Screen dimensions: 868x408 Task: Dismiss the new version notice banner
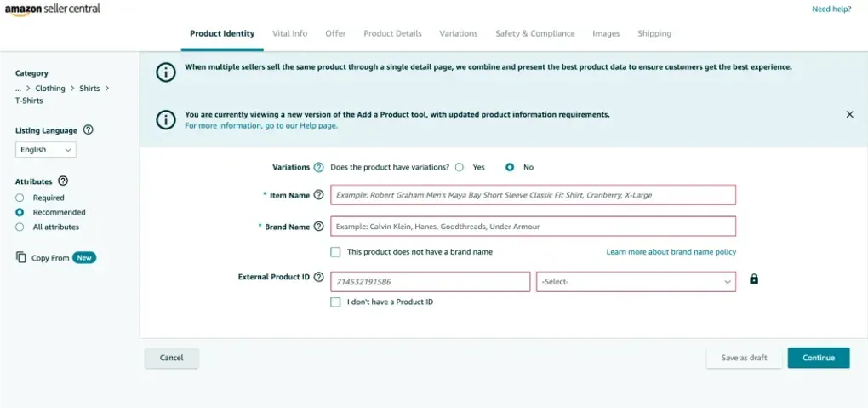849,114
